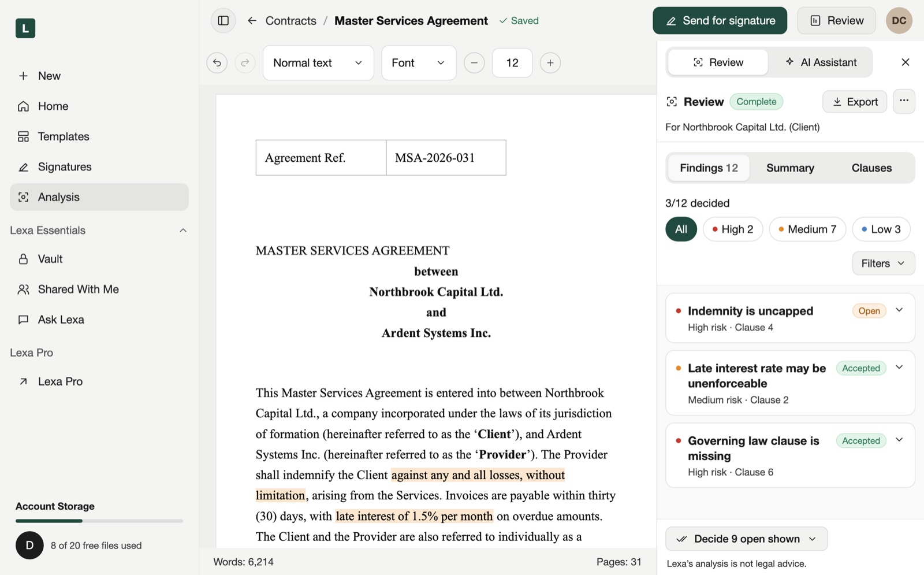This screenshot has width=924, height=575.
Task: Export the review results
Action: [x=855, y=102]
